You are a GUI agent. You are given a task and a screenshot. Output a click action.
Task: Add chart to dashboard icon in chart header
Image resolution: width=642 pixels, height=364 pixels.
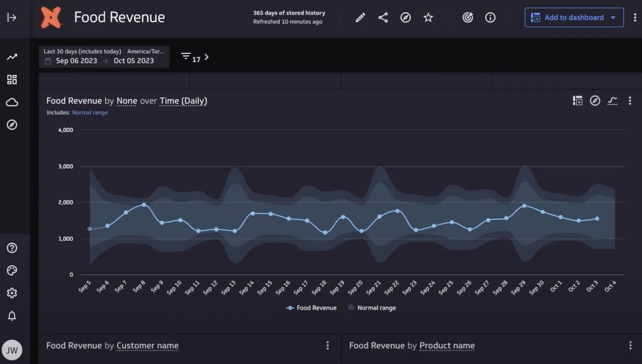578,101
